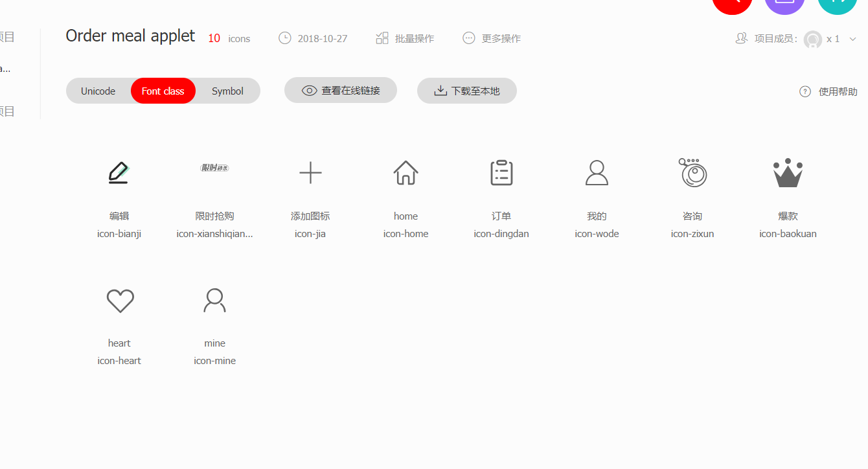The height and width of the screenshot is (469, 868).
Task: Open 查看在线链接 view online link
Action: (x=341, y=91)
